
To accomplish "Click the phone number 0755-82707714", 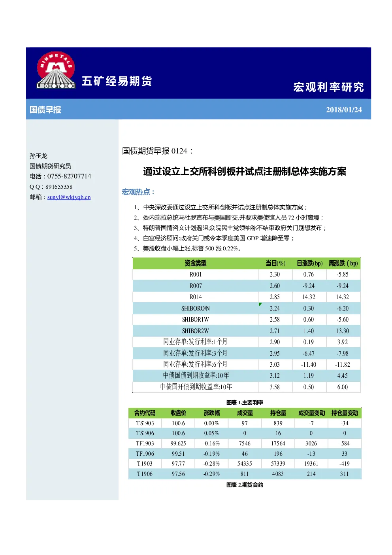I will pyautogui.click(x=69, y=176).
